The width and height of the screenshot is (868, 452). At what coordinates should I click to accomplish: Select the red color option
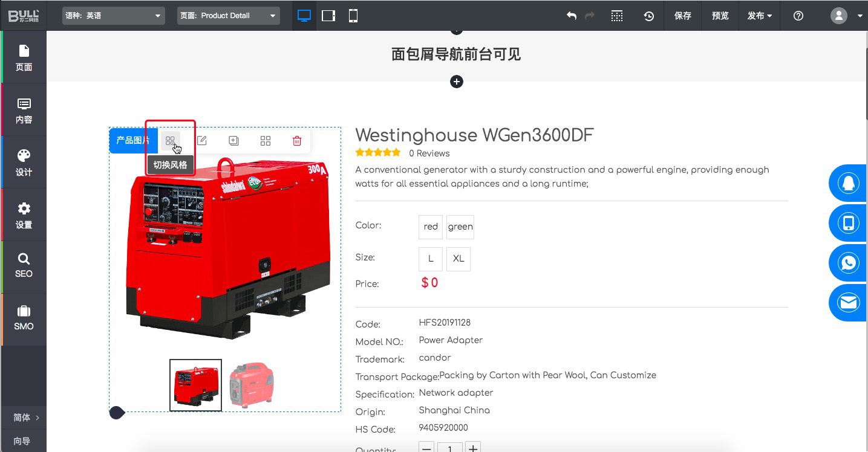coord(431,227)
